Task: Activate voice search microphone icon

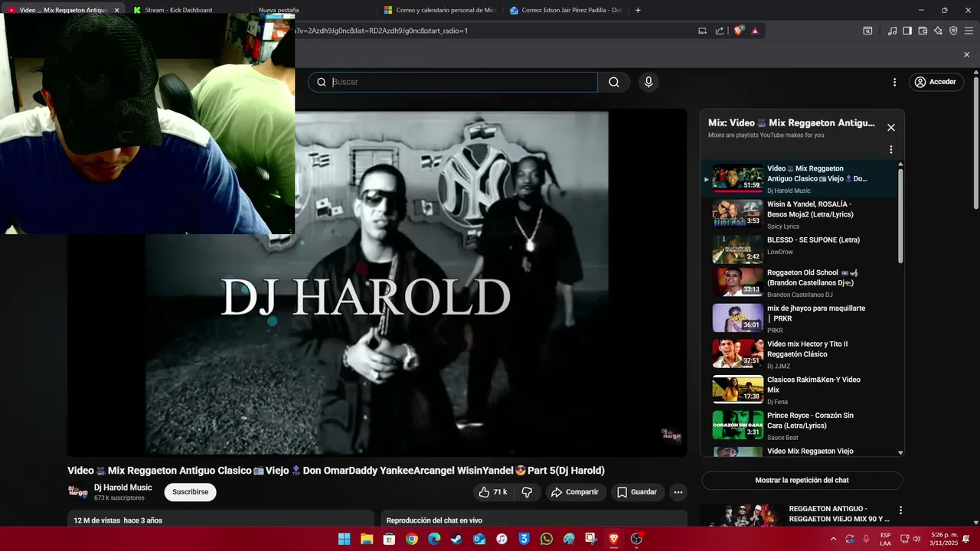Action: [x=648, y=82]
